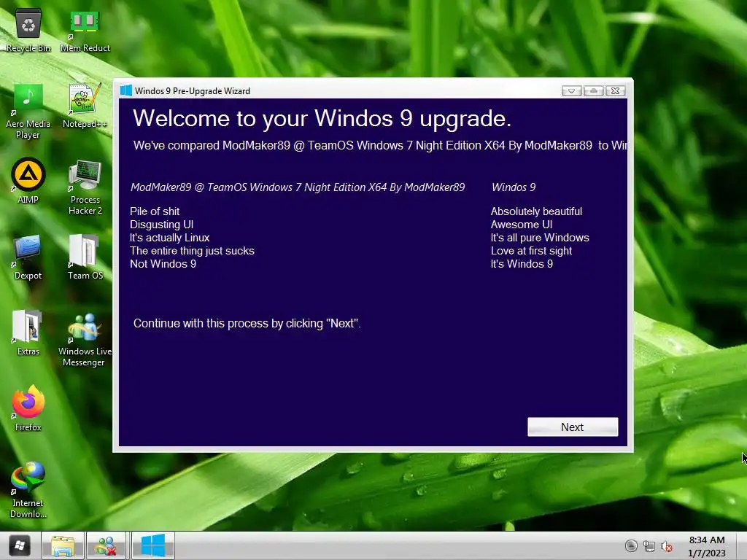Launch Process Hacker 2 shortcut
This screenshot has height=560, width=747.
[85, 187]
